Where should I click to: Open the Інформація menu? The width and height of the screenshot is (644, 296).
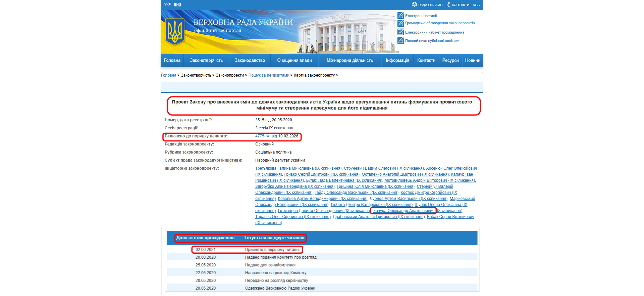pyautogui.click(x=397, y=60)
